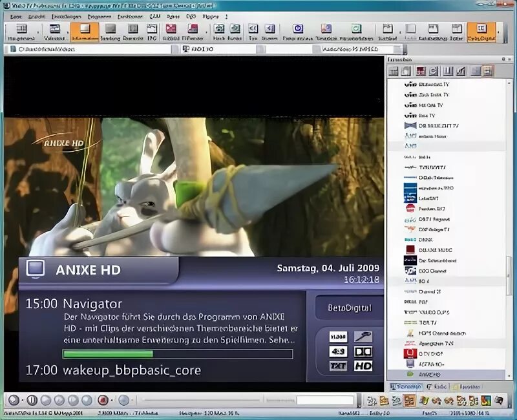This screenshot has height=420, width=517.
Task: Open dropdown arrow beside first main toolbar button
Action: [x=37, y=32]
